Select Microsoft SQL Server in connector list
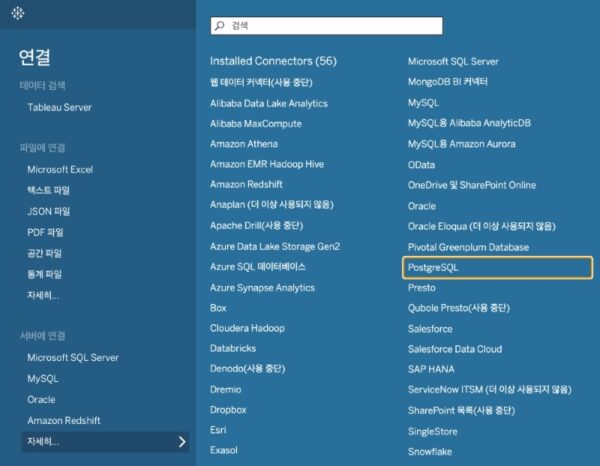 [x=453, y=62]
